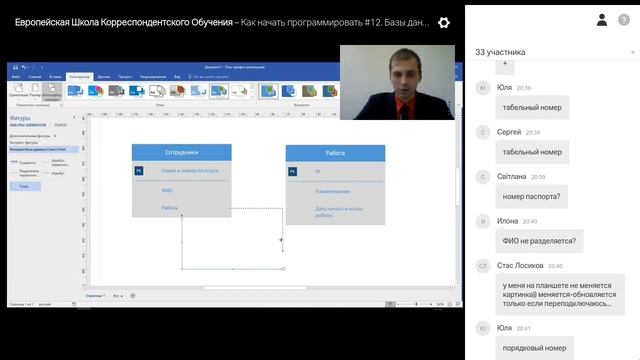This screenshot has width=640, height=360.
Task: Add a new page with plus button
Action: click(133, 296)
